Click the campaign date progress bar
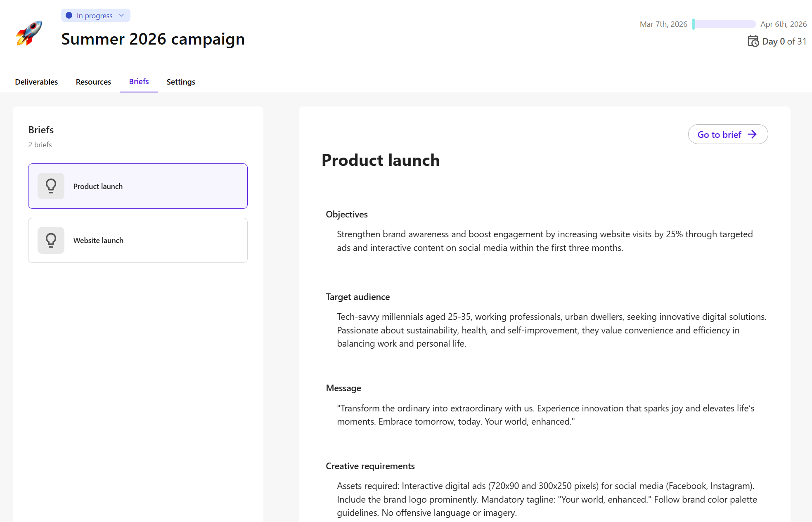Screen dimensions: 812x522 pos(724,24)
